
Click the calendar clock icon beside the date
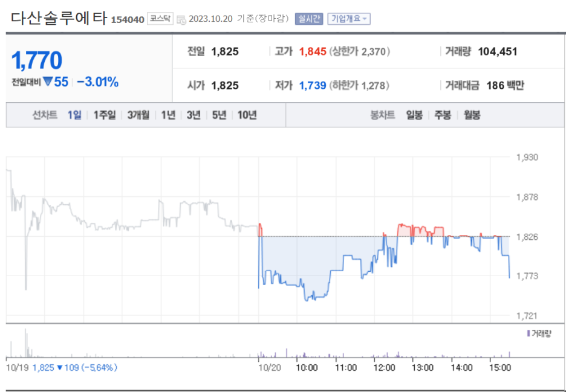point(181,19)
